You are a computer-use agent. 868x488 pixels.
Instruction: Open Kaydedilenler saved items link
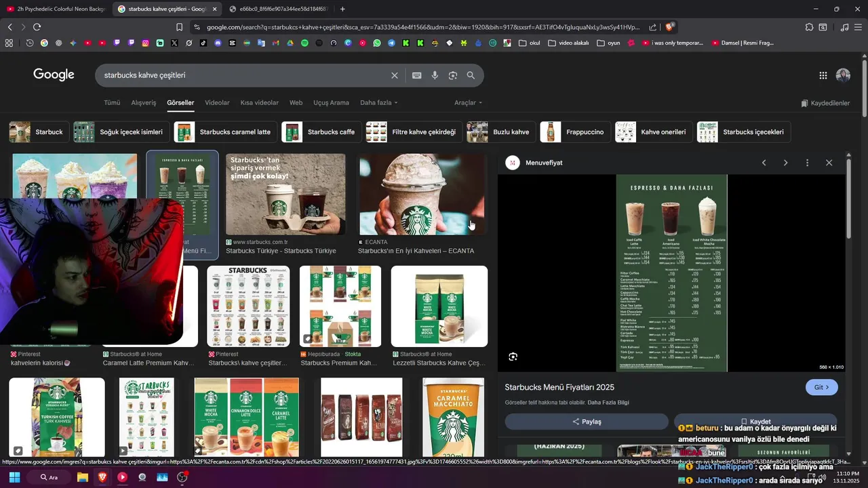(825, 103)
